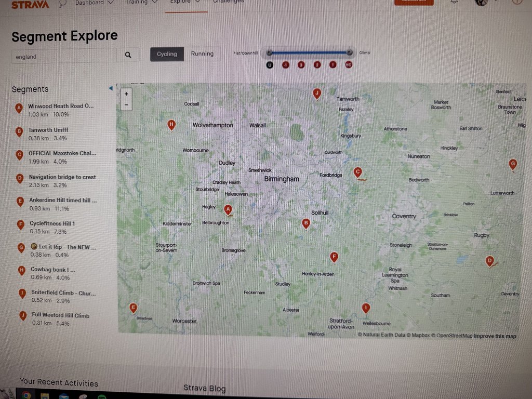Go to the Challenges page
Image resolution: width=532 pixels, height=399 pixels.
(229, 2)
